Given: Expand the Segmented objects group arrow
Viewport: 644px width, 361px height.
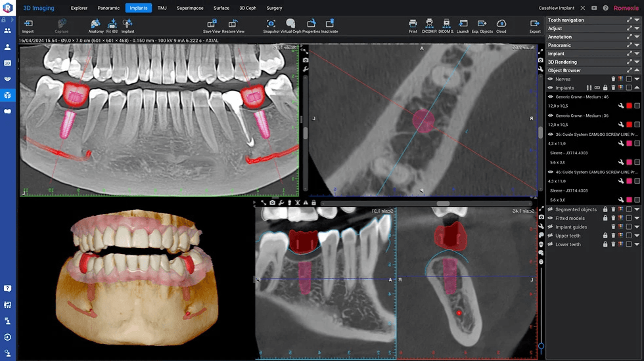Looking at the screenshot, I should 637,209.
